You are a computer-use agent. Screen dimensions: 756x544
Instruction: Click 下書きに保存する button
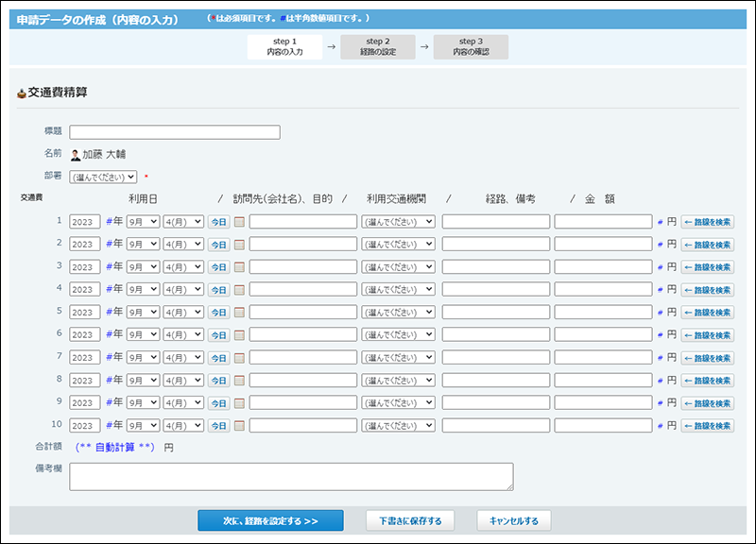tap(410, 521)
